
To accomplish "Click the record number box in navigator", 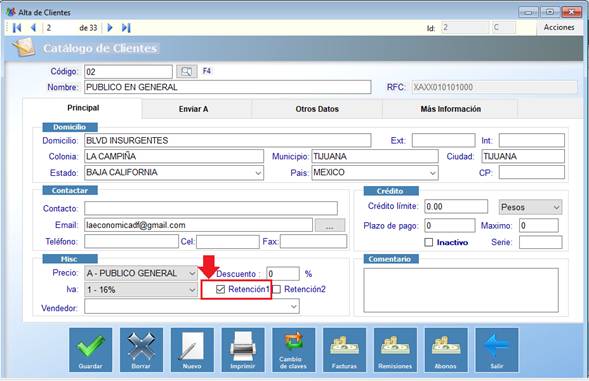I will click(58, 28).
